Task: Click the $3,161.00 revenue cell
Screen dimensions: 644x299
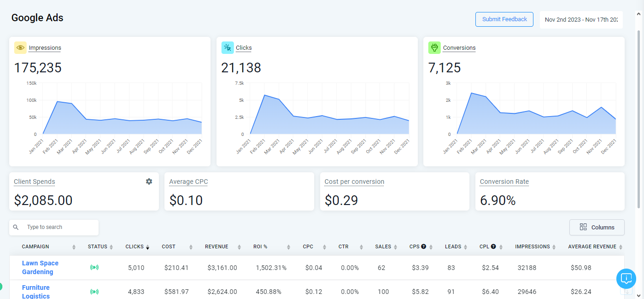Action: (x=222, y=268)
